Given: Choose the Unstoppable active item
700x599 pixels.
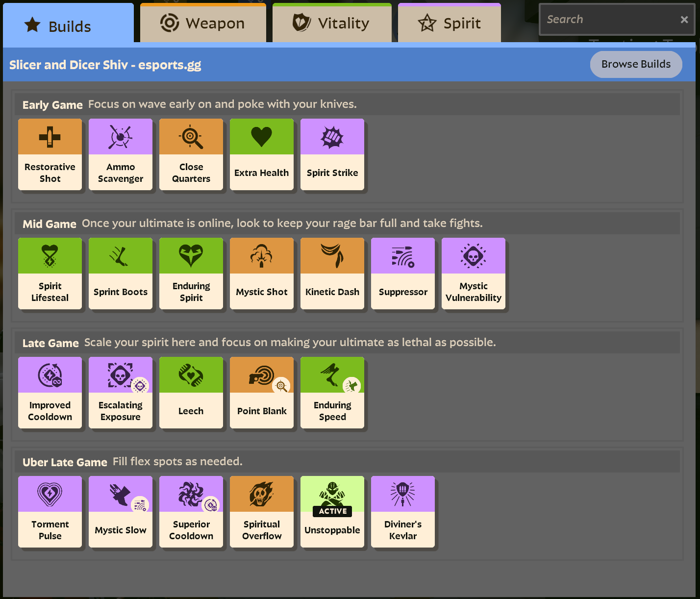Looking at the screenshot, I should click(x=332, y=512).
